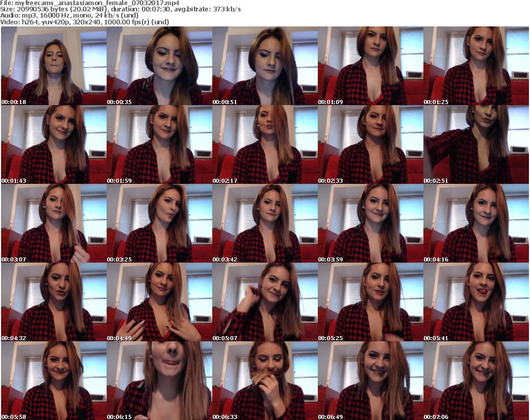Open the frame marked 00:05:25
This screenshot has height=420, width=530.
click(x=371, y=302)
